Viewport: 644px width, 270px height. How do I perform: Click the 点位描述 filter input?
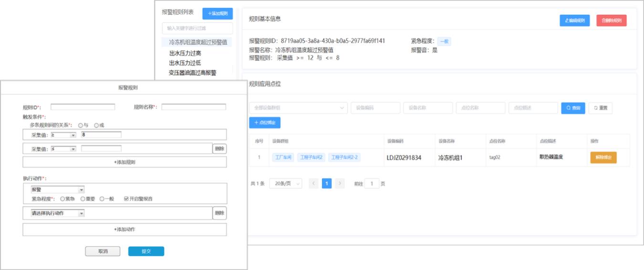(x=533, y=108)
